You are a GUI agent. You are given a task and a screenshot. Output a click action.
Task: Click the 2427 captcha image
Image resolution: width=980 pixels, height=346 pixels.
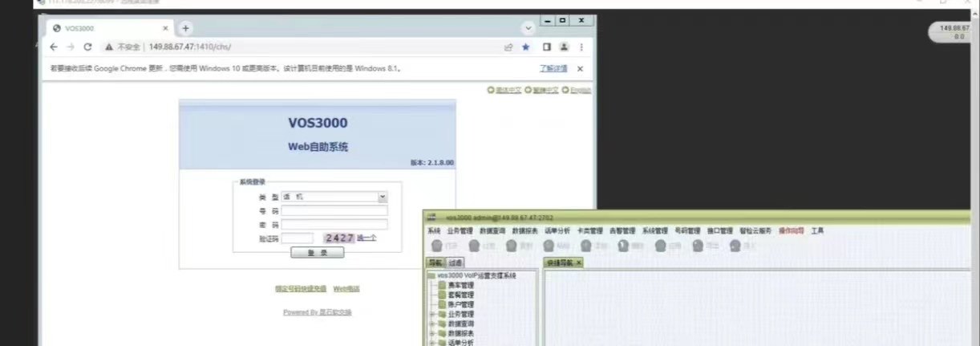339,238
